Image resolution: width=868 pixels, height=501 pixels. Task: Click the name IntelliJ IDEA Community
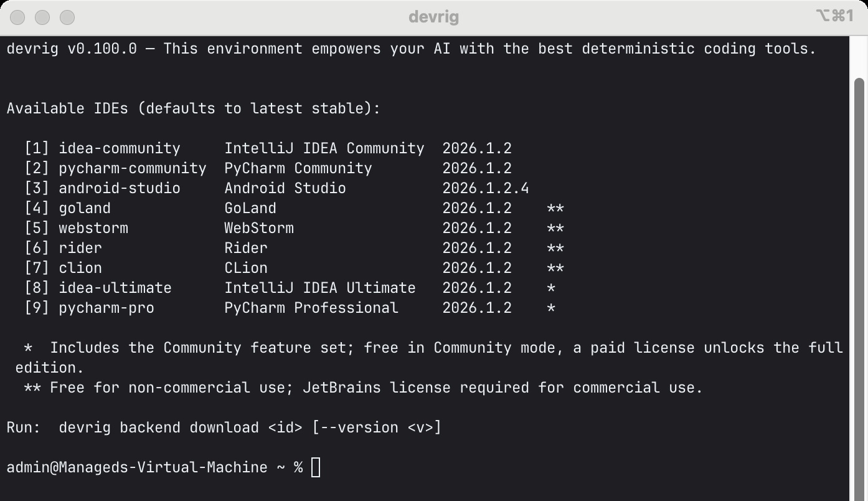click(x=324, y=148)
